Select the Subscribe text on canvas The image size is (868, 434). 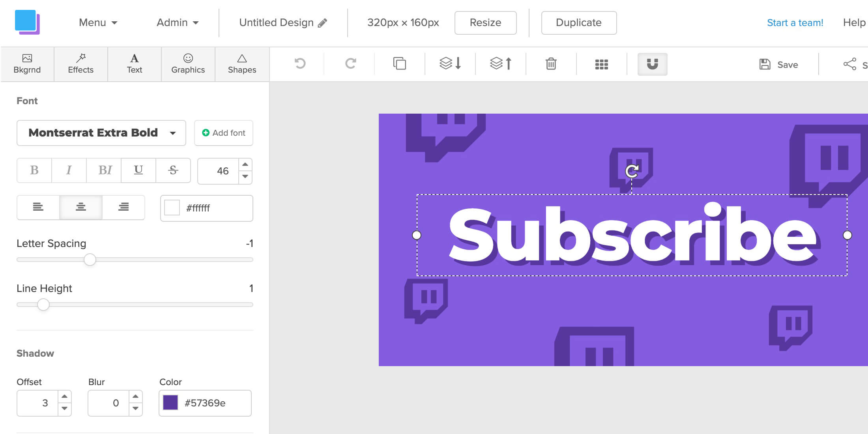pos(632,234)
